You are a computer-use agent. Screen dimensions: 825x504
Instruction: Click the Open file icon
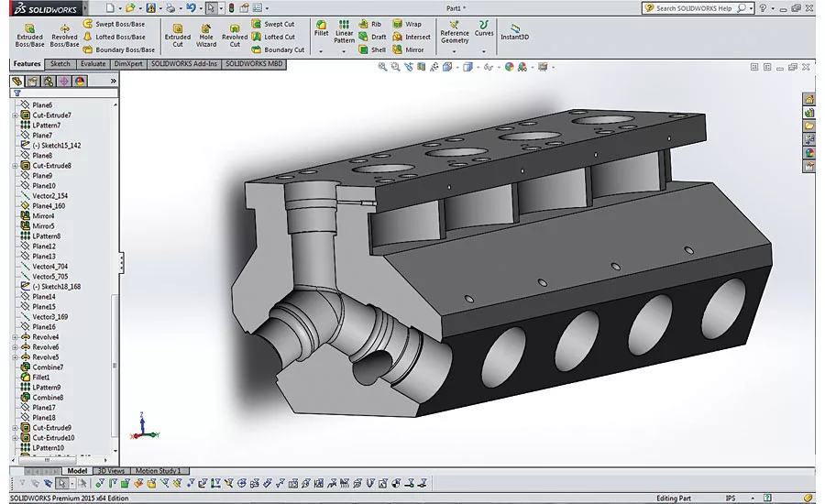point(130,8)
